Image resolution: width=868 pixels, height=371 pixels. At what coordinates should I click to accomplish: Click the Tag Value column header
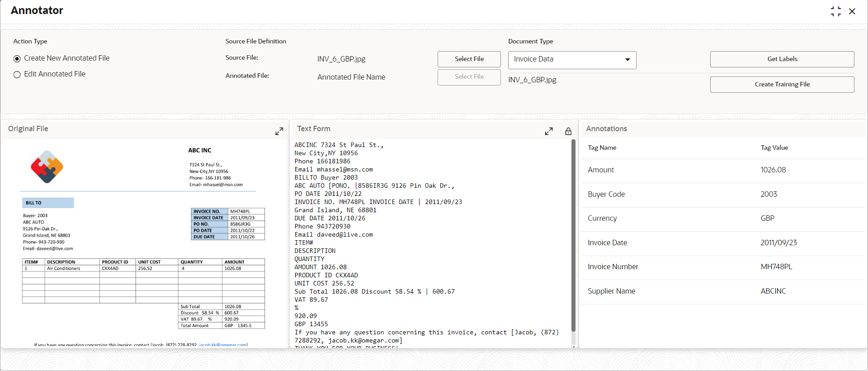(x=774, y=148)
